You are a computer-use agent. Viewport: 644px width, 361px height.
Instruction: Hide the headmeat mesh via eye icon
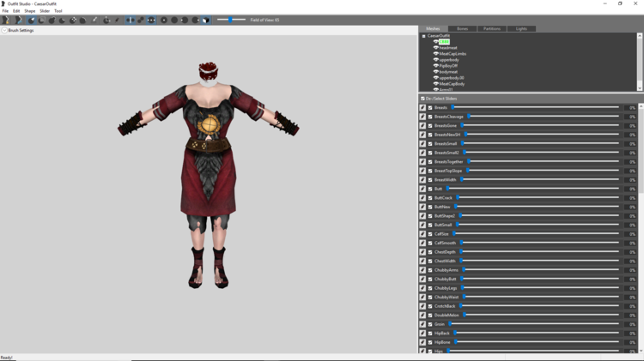click(435, 47)
